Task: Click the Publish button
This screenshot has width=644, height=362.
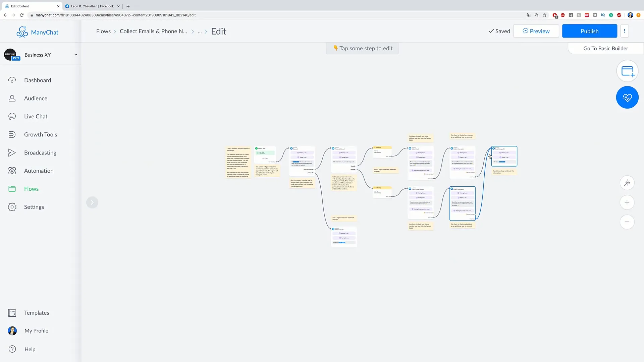Action: (590, 31)
